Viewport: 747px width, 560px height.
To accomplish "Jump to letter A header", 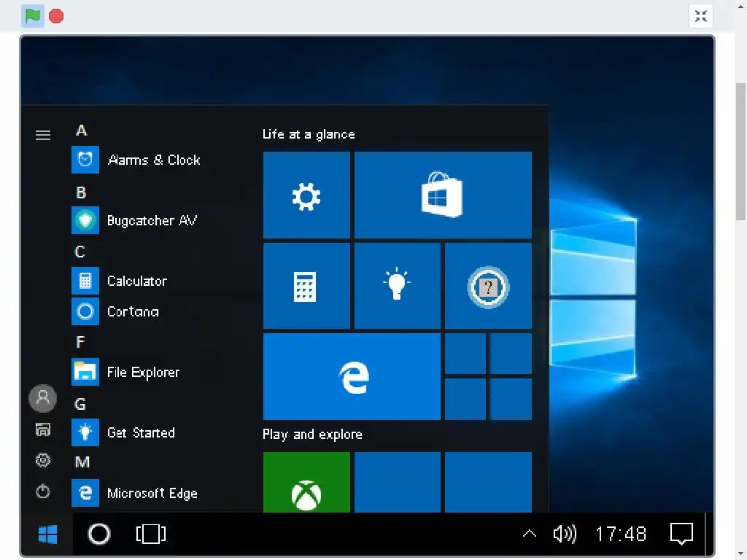I will tap(81, 131).
